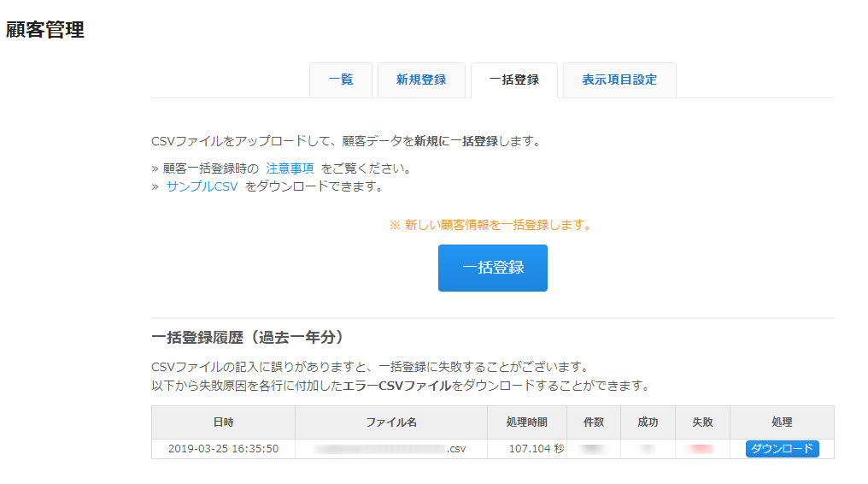Click the 顧客管理 page heading
The height and width of the screenshot is (484, 868).
click(x=44, y=29)
